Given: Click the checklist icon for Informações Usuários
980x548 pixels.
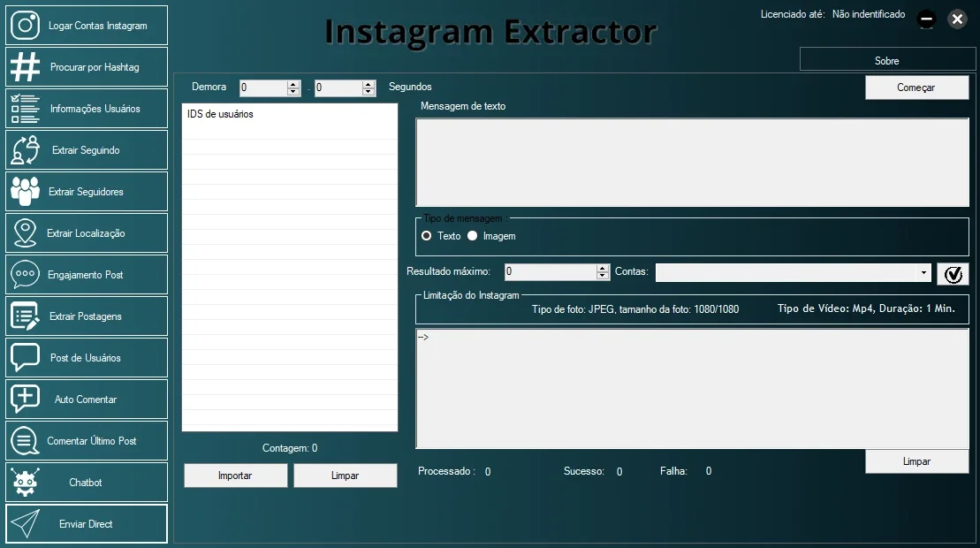Looking at the screenshot, I should point(25,109).
